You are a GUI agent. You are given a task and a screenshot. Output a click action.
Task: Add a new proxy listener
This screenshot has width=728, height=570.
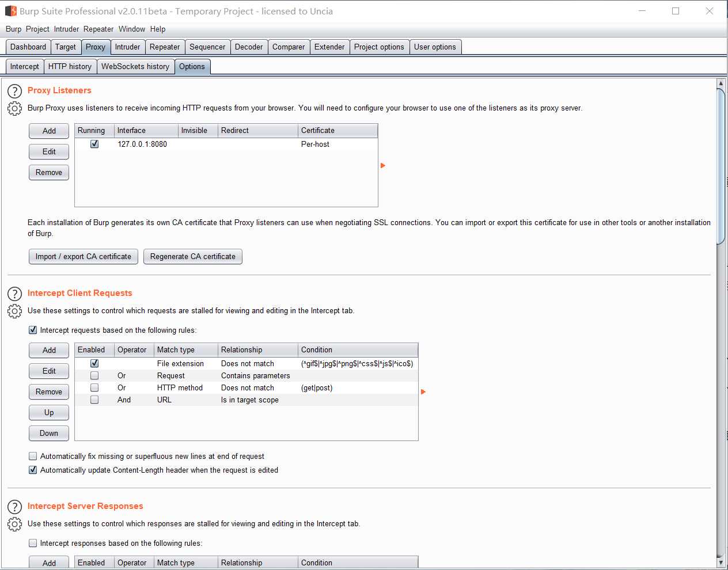pyautogui.click(x=49, y=131)
